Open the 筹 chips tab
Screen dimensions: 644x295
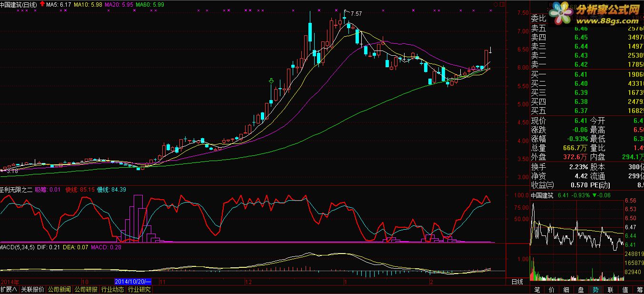click(639, 290)
